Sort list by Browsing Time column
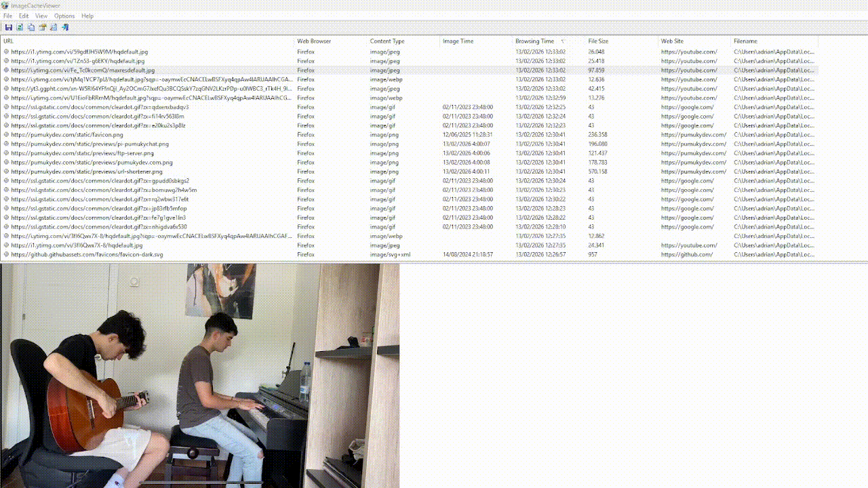This screenshot has height=488, width=868. pos(534,41)
